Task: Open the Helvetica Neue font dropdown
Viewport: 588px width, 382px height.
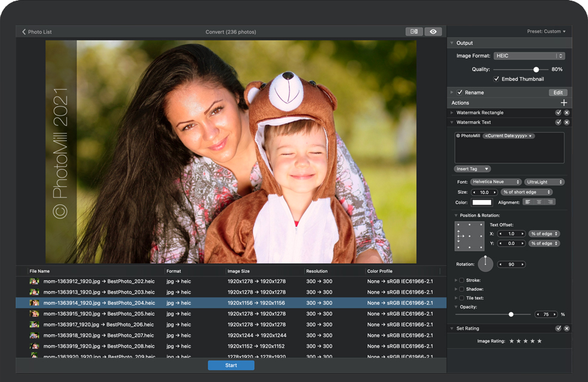Action: (x=496, y=182)
